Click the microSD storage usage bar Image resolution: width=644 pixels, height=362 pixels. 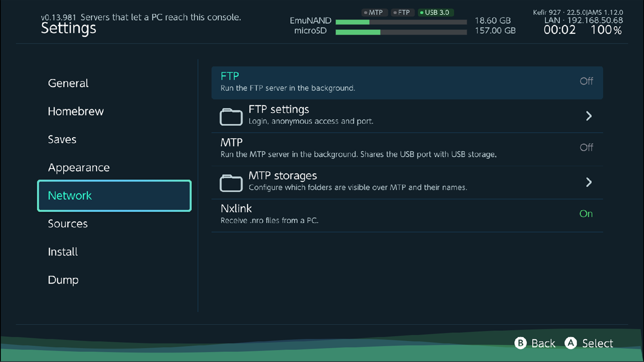pyautogui.click(x=401, y=32)
